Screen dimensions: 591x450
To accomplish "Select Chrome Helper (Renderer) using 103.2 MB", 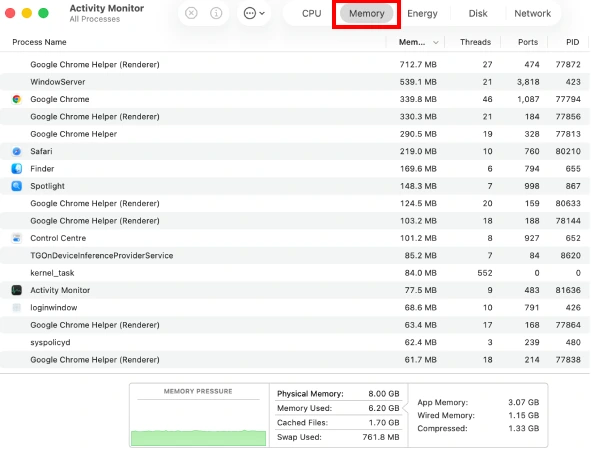I will [x=295, y=220].
